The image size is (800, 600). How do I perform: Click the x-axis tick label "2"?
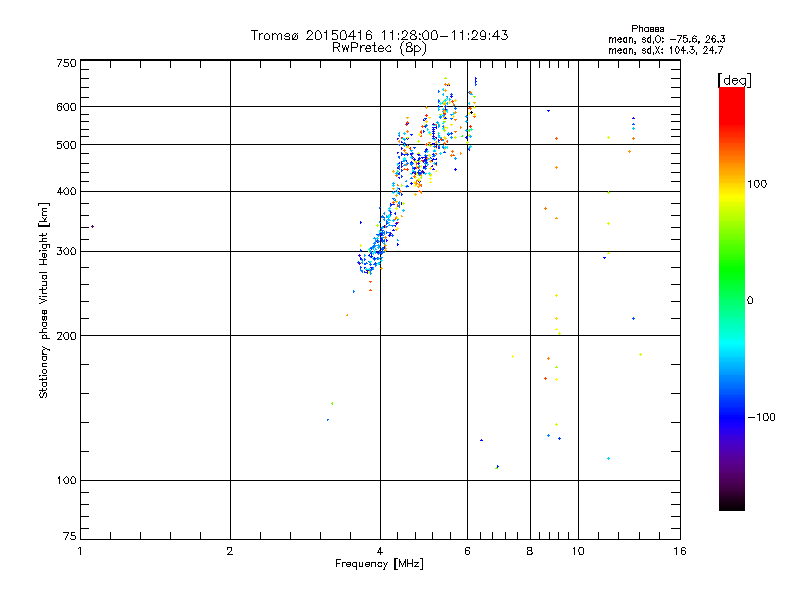click(230, 551)
